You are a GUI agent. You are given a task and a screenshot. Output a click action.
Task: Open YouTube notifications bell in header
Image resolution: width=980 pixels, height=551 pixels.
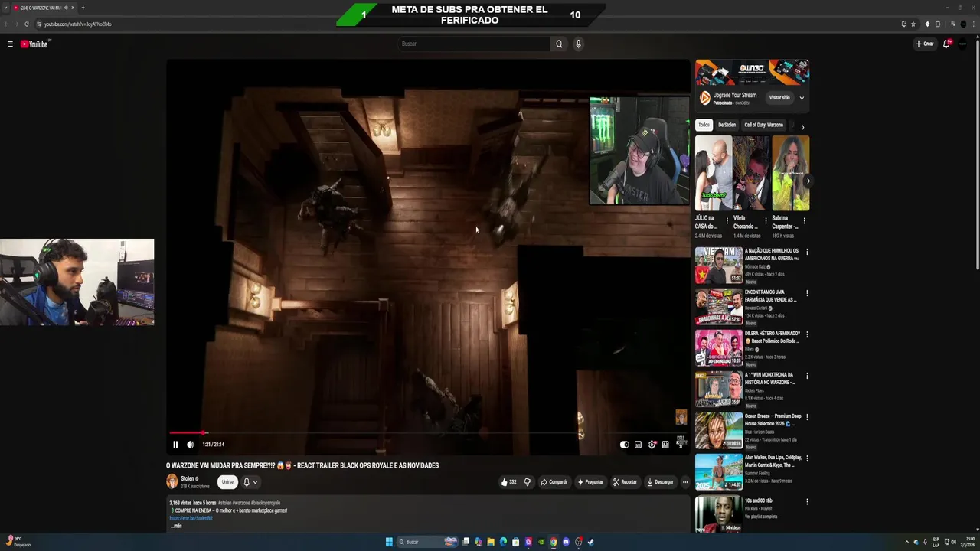(946, 44)
